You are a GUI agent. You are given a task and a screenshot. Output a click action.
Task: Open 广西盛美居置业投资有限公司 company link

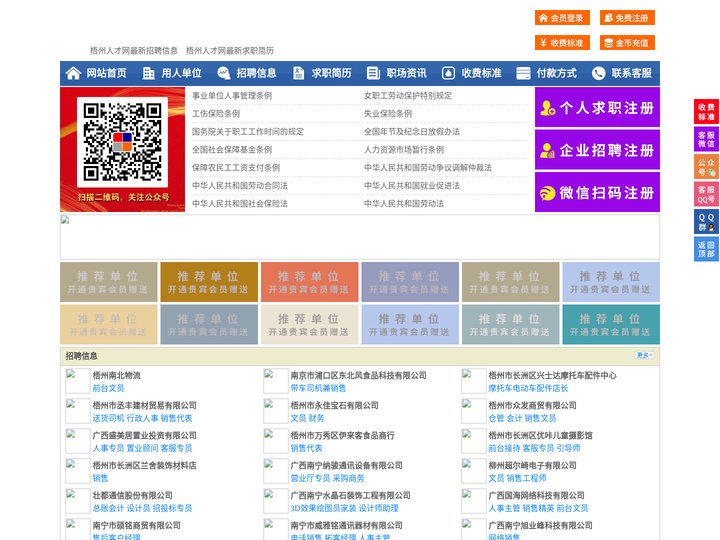tap(145, 435)
